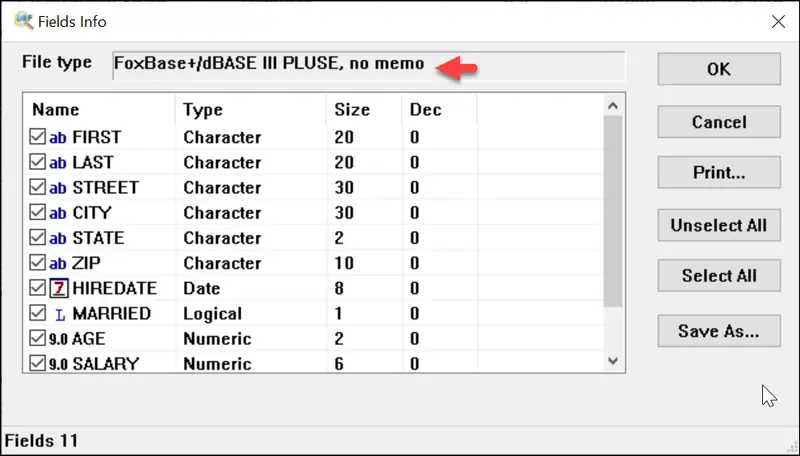
Task: Click the ab icon beside STATE
Action: coord(58,238)
